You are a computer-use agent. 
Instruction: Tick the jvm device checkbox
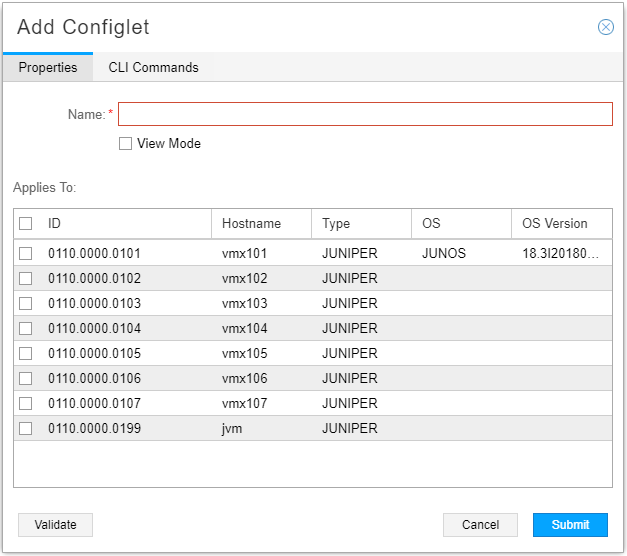point(26,429)
